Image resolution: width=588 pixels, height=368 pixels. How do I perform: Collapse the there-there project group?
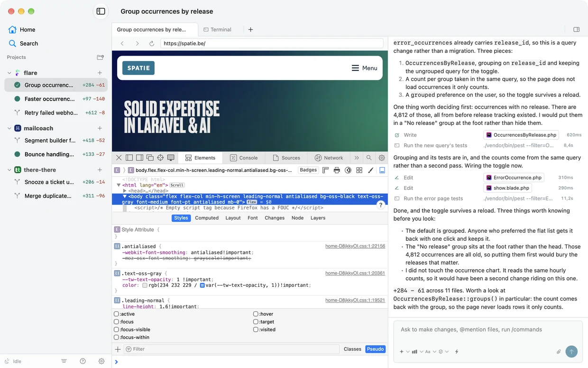pos(9,170)
